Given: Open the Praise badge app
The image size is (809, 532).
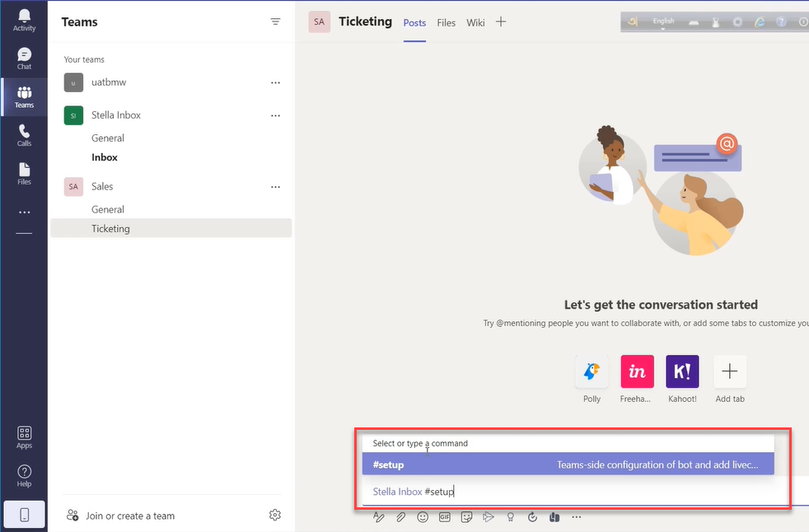Looking at the screenshot, I should click(510, 517).
